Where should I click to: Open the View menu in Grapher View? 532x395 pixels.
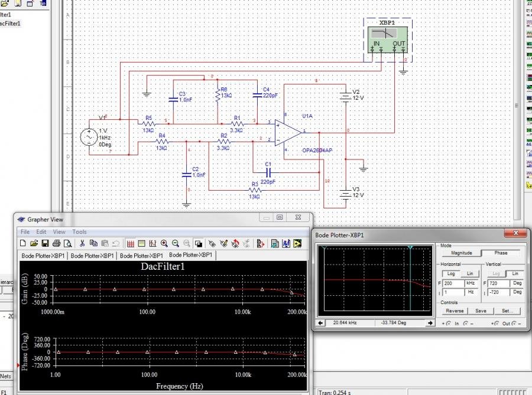click(x=60, y=232)
